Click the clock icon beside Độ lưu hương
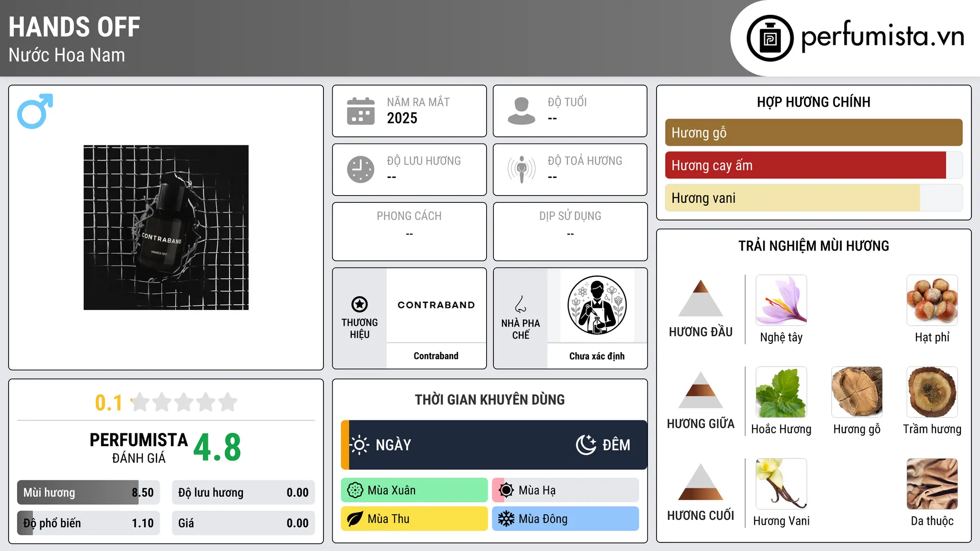 point(361,169)
